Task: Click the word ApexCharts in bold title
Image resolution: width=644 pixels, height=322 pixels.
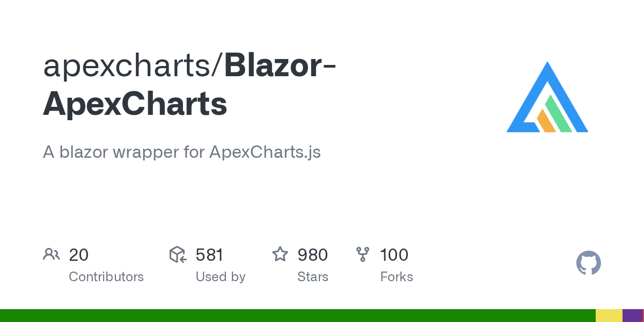Action: coord(135,104)
